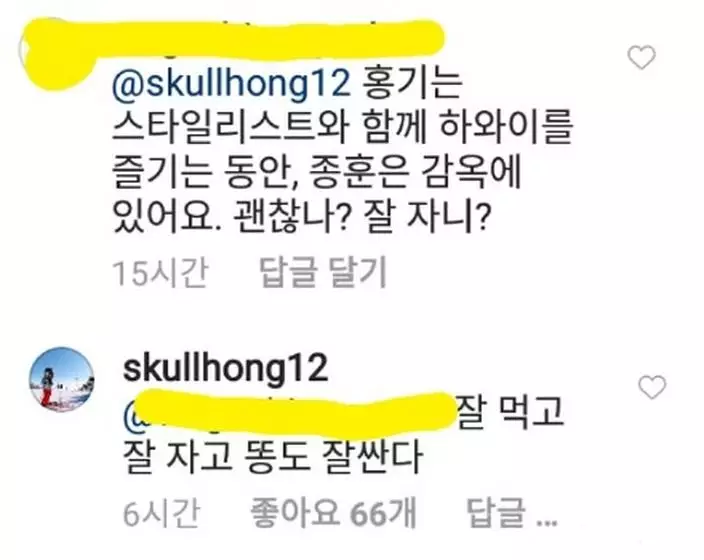Click the bold skullhong12 username
This screenshot has height=560, width=704.
[x=225, y=369]
